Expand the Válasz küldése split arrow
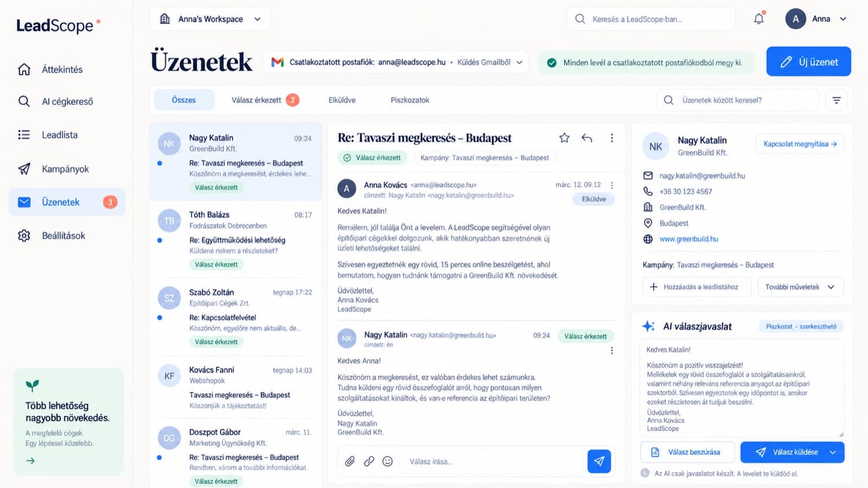868x488 pixels. pyautogui.click(x=833, y=452)
